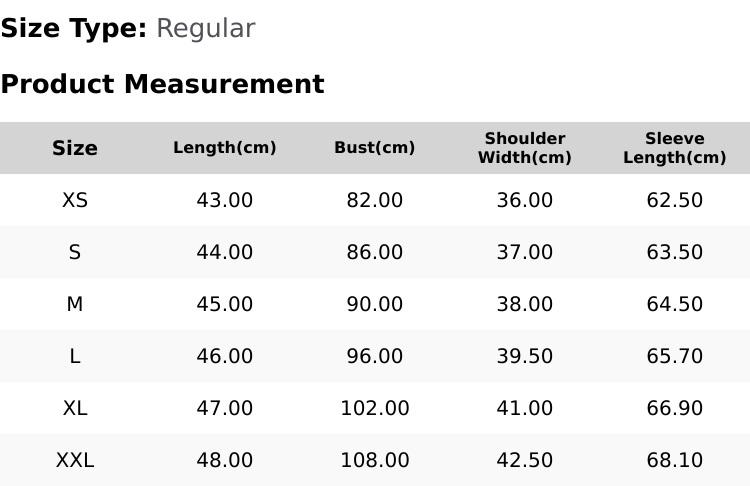Click the 63.50 sleeve length for S

(x=674, y=252)
